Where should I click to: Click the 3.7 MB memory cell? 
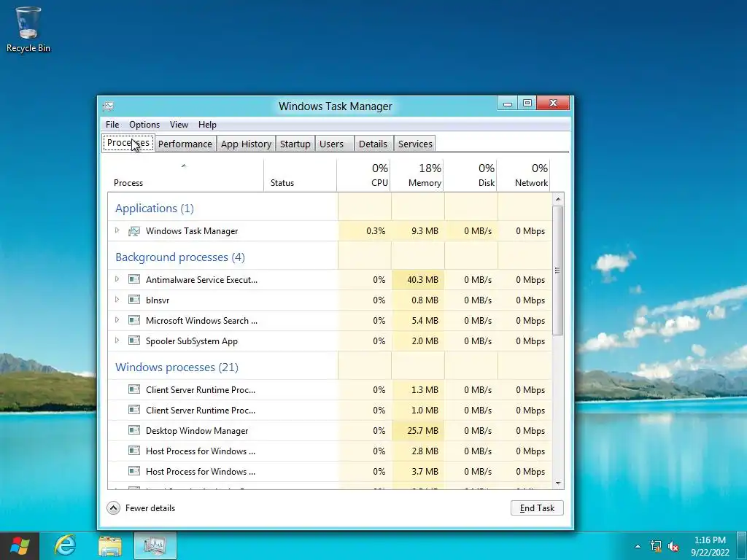(418, 472)
